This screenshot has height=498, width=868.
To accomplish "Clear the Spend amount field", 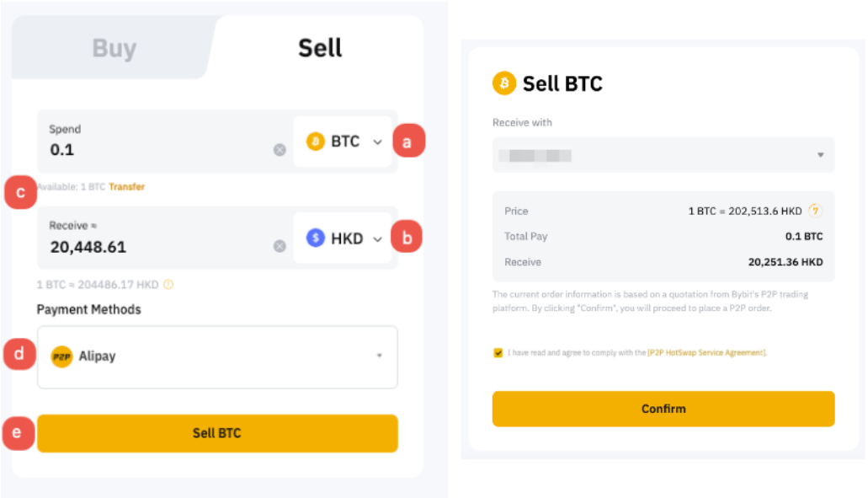I will [x=280, y=150].
